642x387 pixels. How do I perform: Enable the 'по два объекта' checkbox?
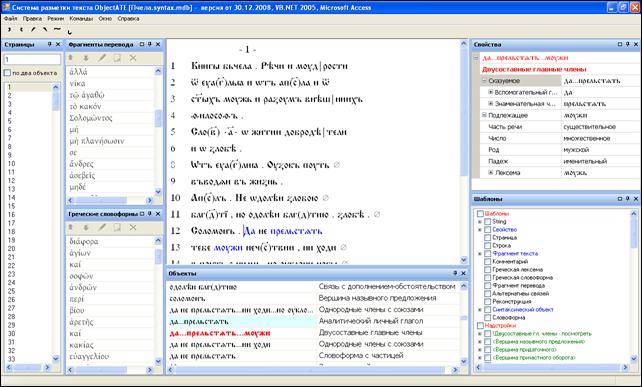pyautogui.click(x=7, y=73)
